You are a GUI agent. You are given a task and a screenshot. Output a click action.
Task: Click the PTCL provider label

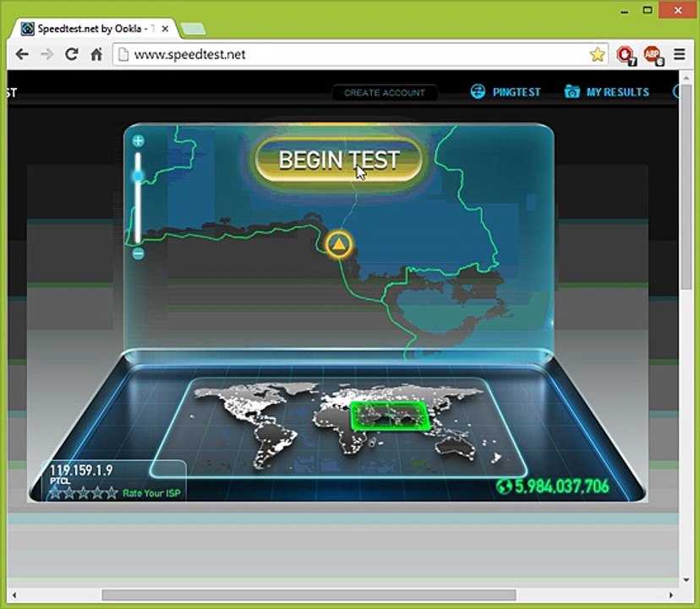[x=60, y=481]
